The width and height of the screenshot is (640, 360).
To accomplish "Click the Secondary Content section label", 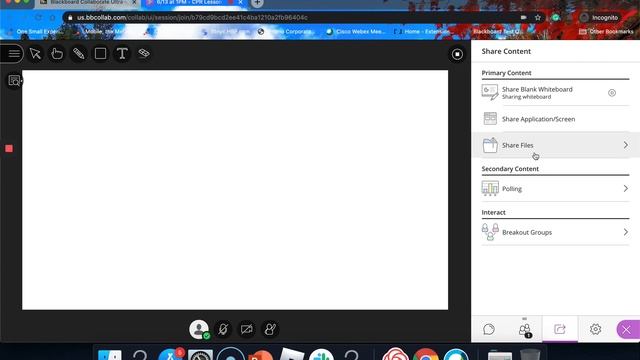I will (510, 169).
